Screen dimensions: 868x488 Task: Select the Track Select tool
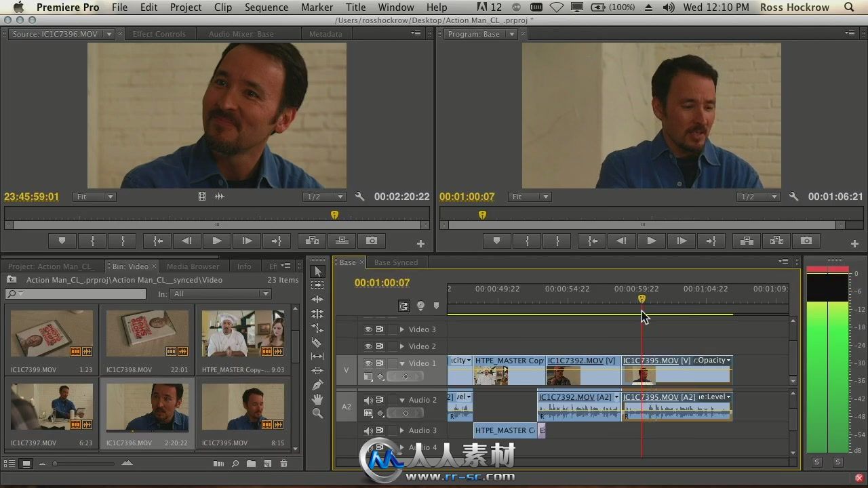pos(317,285)
